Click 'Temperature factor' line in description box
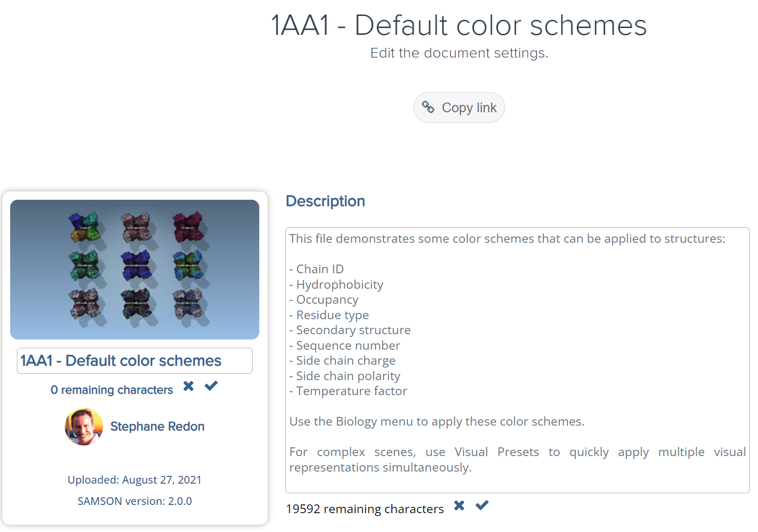This screenshot has width=758, height=532. point(352,391)
